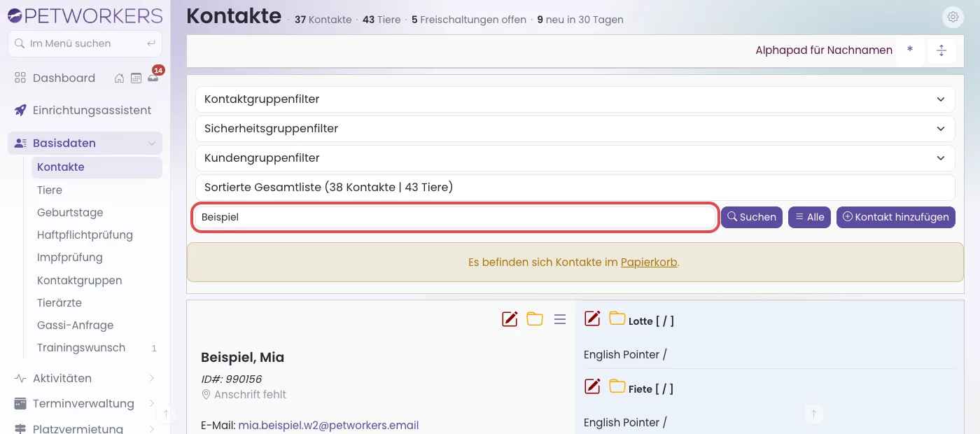
Task: Edit contact Beispiel, Mia with the pencil icon
Action: (510, 319)
